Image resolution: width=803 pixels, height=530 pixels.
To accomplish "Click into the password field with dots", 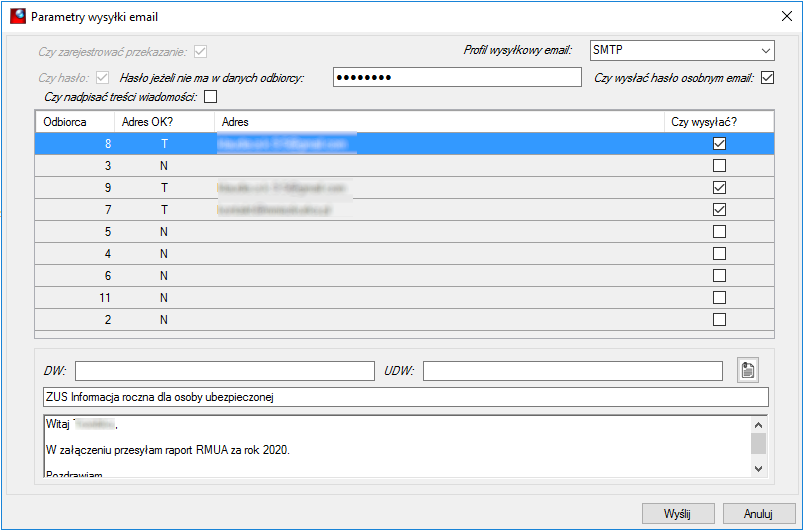I will [x=457, y=77].
